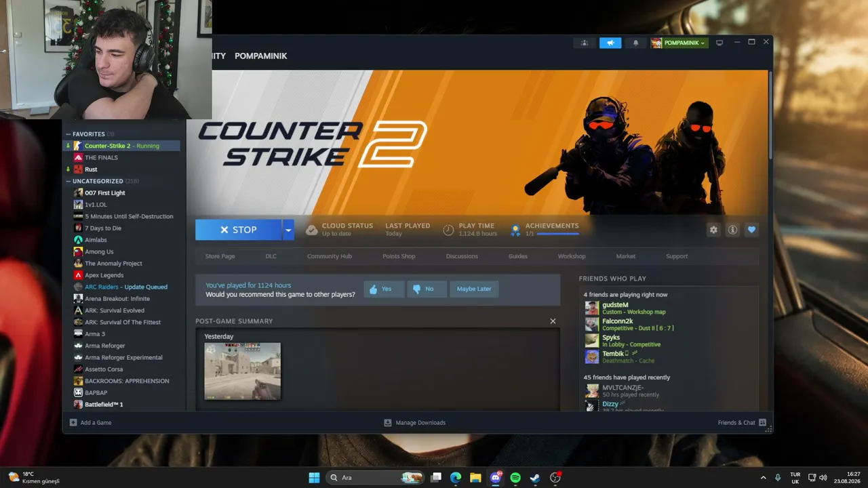Choose Maybe Later on the review prompt
Viewport: 868px width, 488px height.
point(474,289)
